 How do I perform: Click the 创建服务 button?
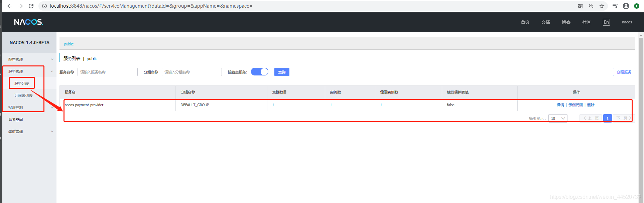[624, 72]
